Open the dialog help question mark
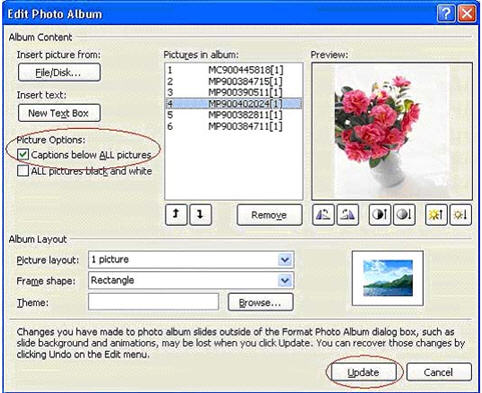The height and width of the screenshot is (393, 482). [446, 14]
